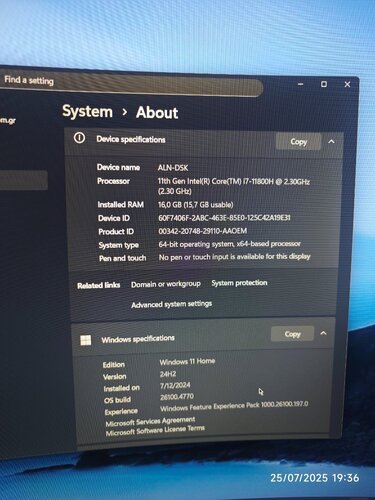Collapse the Device specifications section

331,142
